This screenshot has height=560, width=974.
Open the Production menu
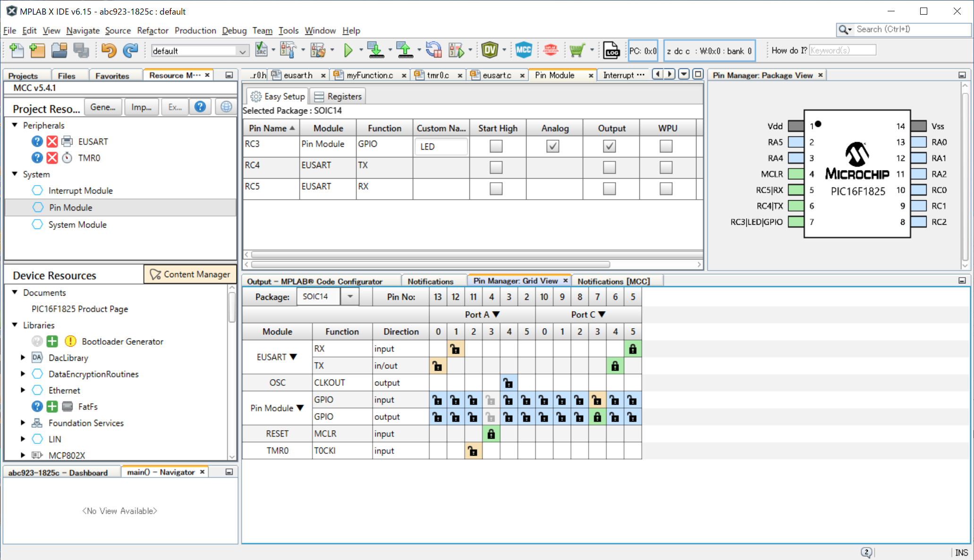point(195,30)
